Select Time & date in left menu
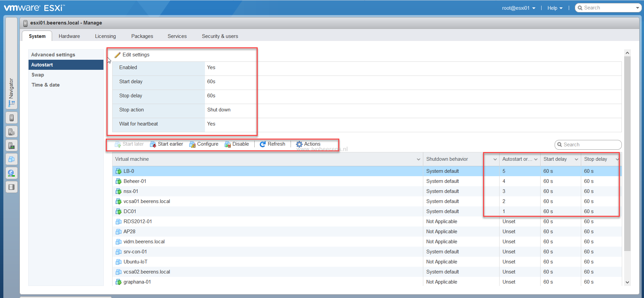 [x=66, y=85]
